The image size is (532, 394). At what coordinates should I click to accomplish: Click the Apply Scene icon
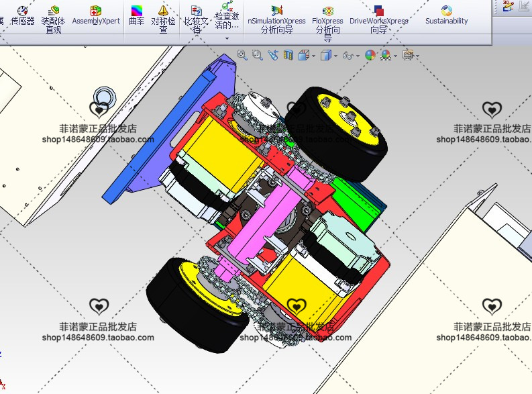pos(386,55)
